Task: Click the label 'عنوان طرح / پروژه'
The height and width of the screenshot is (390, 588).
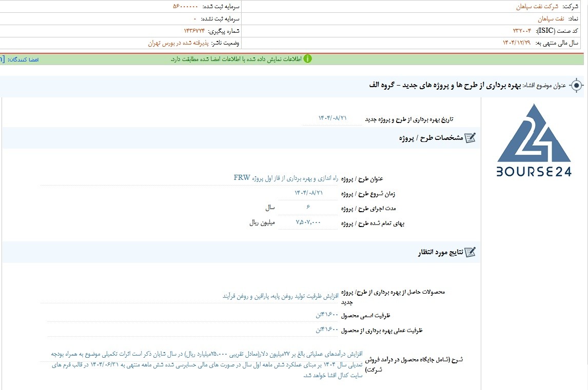Action: 362,179
